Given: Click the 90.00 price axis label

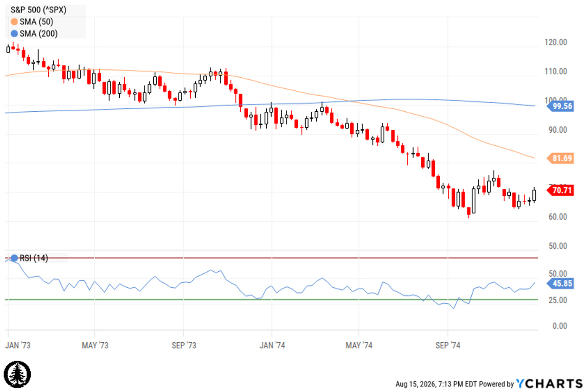Looking at the screenshot, I should [x=558, y=130].
